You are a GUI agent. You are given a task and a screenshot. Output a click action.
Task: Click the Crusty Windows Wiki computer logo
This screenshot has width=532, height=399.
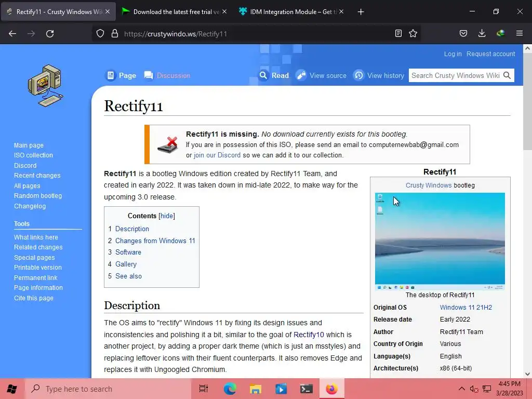pos(46,86)
